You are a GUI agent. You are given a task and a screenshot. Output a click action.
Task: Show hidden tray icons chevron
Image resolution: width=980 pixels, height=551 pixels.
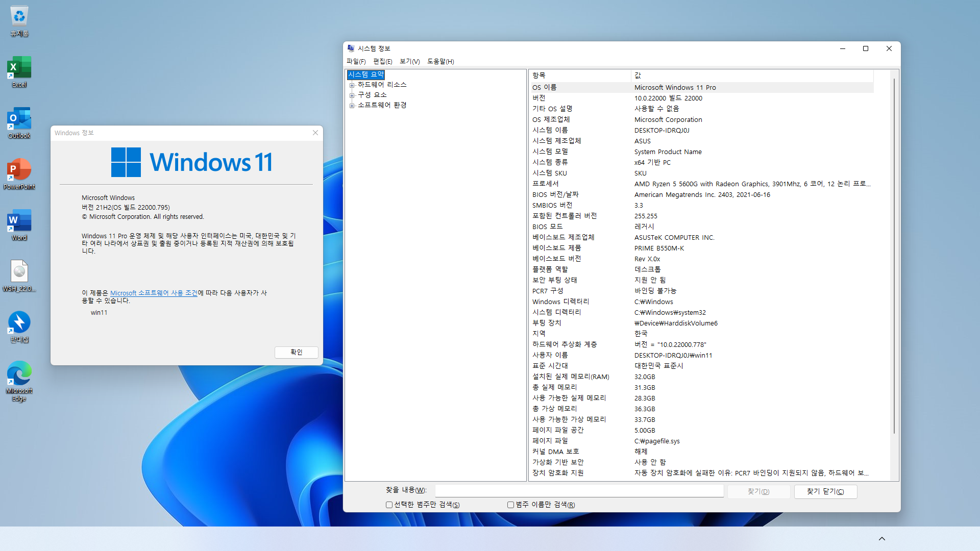click(881, 539)
